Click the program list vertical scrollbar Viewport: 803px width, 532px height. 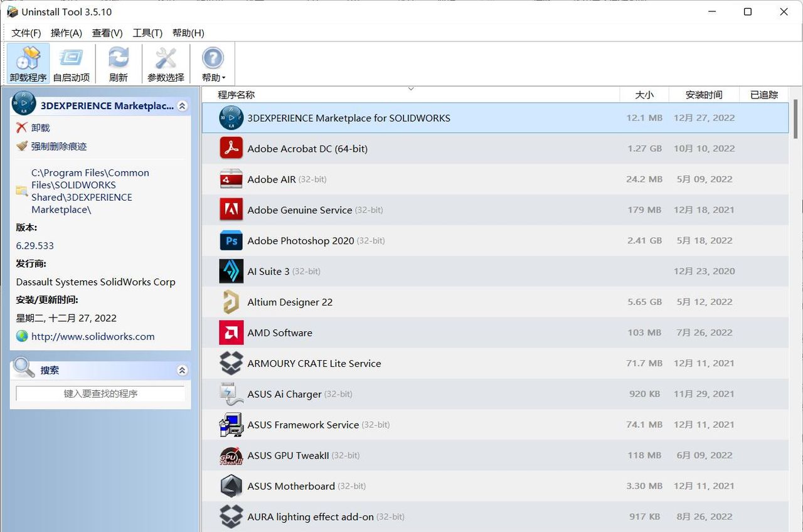[796, 119]
